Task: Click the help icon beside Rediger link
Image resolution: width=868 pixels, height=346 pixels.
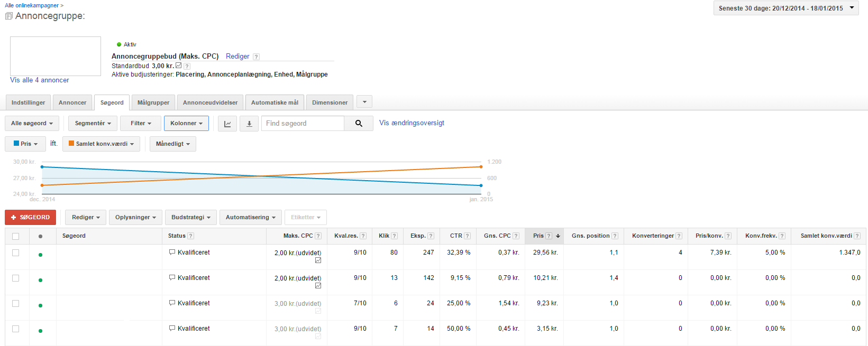Action: (x=256, y=57)
